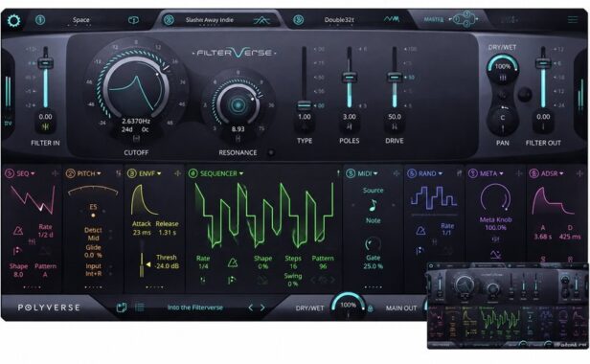Select the Slasher Away Indie filter tab
590x364 pixels.
209,20
